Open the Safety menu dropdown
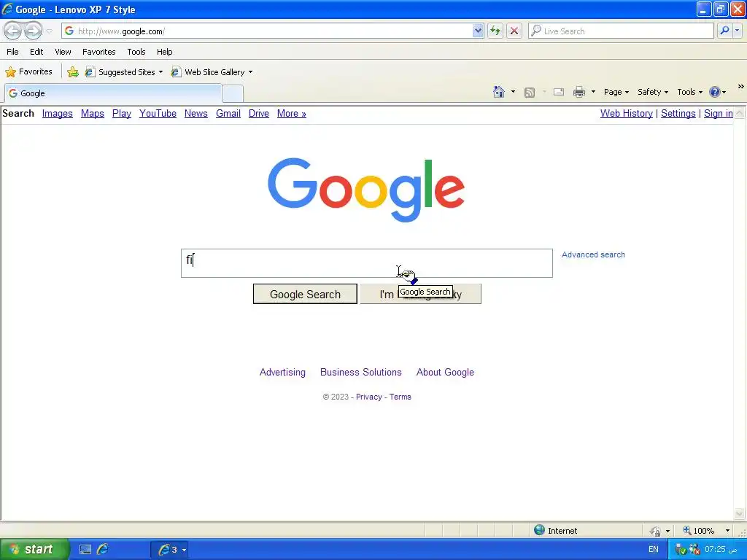 point(653,92)
